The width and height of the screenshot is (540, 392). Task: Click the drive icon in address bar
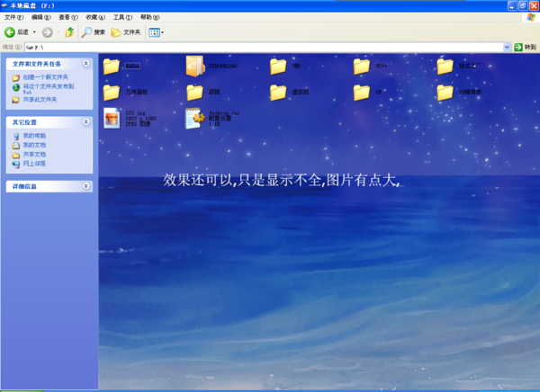click(x=30, y=47)
